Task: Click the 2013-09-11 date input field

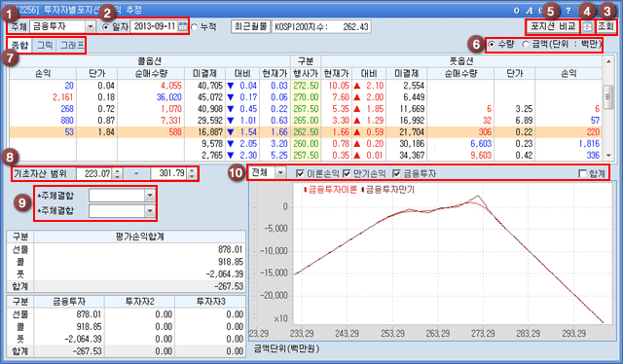Action: [x=155, y=27]
